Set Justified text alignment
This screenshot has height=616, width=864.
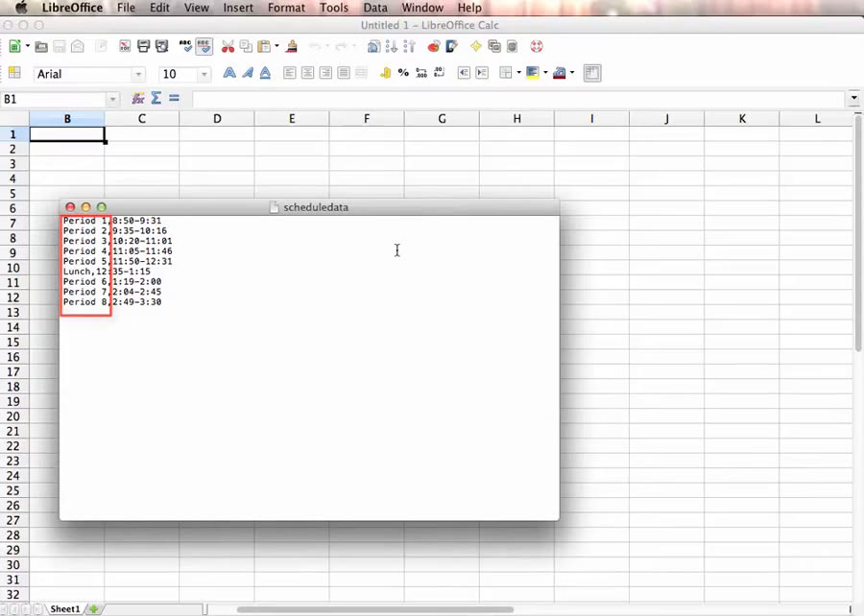pyautogui.click(x=344, y=73)
